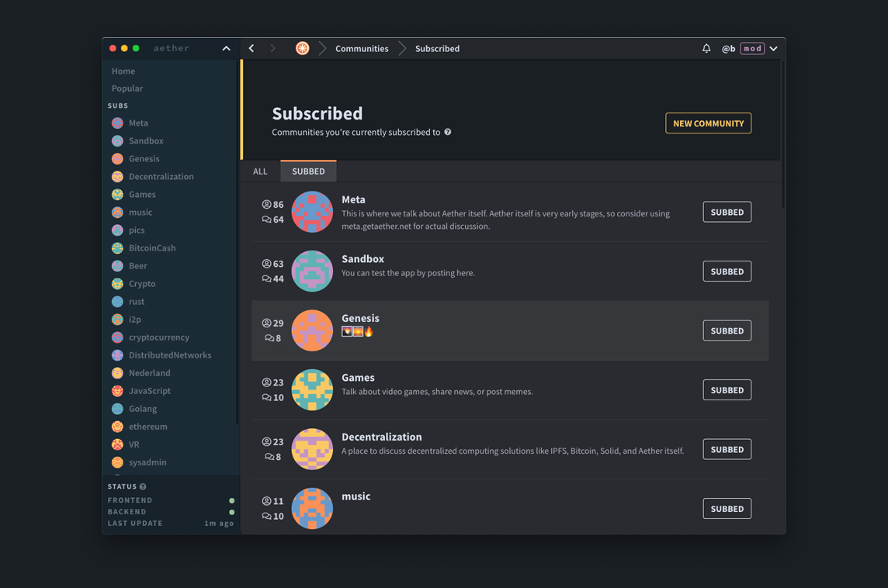The image size is (888, 588).
Task: Click the NEW COMMUNITY button
Action: point(708,123)
